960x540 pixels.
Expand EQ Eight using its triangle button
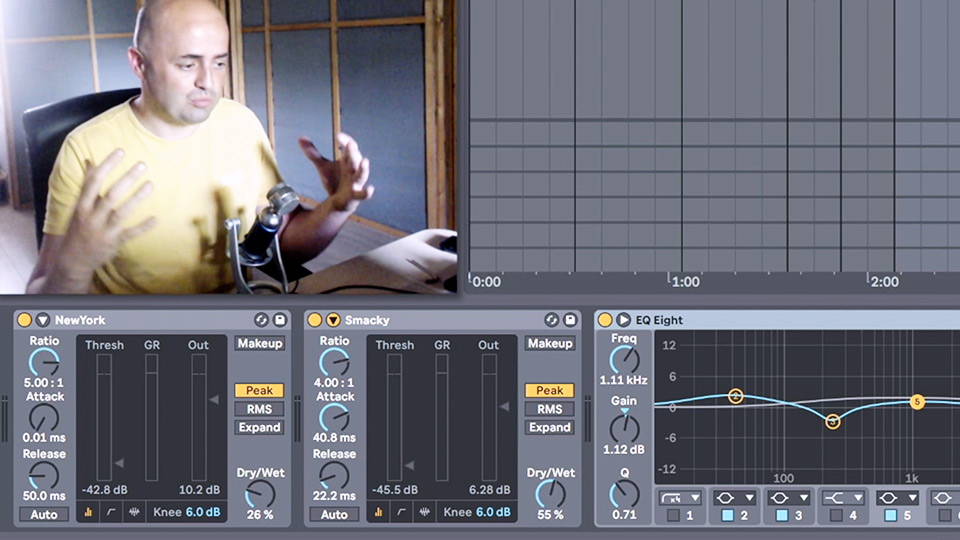pos(623,320)
